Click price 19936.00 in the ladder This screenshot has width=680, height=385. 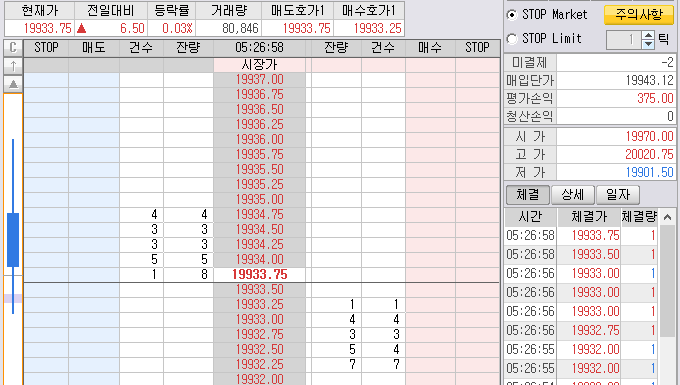pos(259,140)
